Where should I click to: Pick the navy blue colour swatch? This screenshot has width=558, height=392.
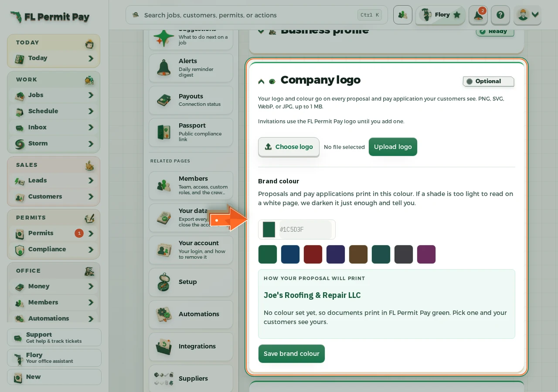click(x=290, y=254)
